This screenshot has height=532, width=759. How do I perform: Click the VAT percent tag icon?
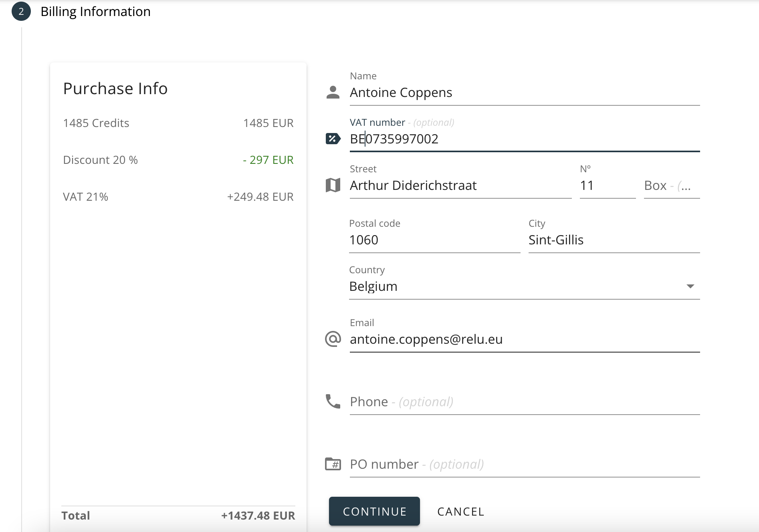pyautogui.click(x=333, y=139)
